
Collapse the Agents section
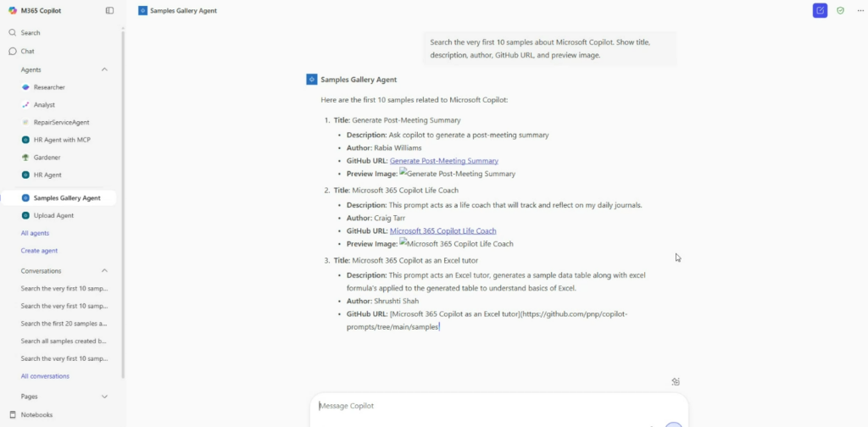click(104, 69)
